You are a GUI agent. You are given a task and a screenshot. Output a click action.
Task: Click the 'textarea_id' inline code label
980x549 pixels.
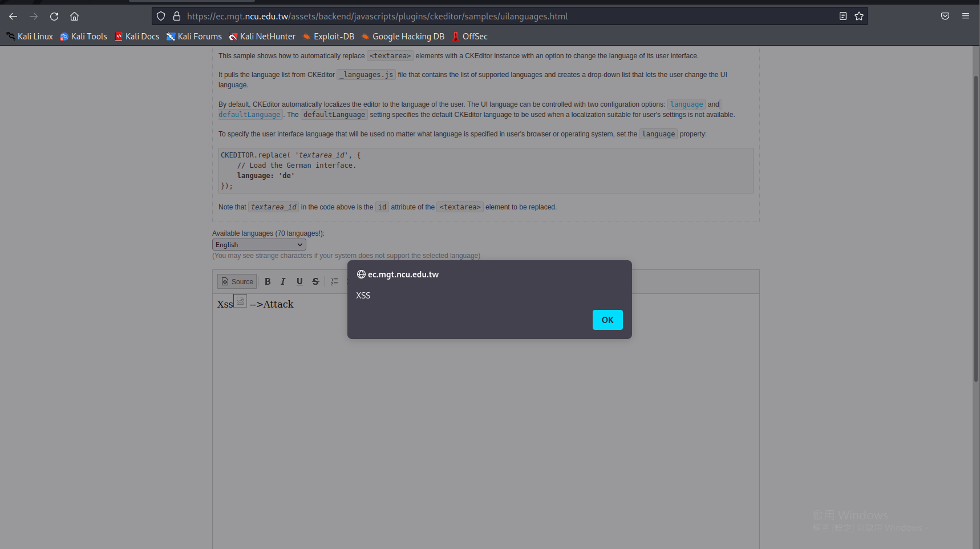pyautogui.click(x=273, y=207)
